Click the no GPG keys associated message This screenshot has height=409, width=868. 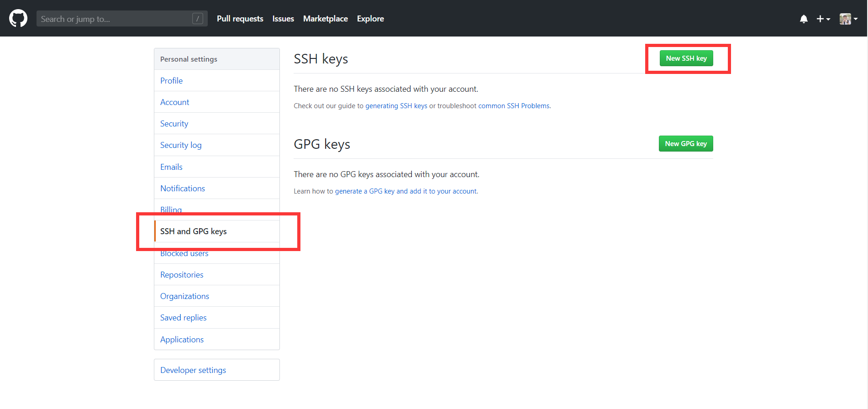[x=387, y=174]
